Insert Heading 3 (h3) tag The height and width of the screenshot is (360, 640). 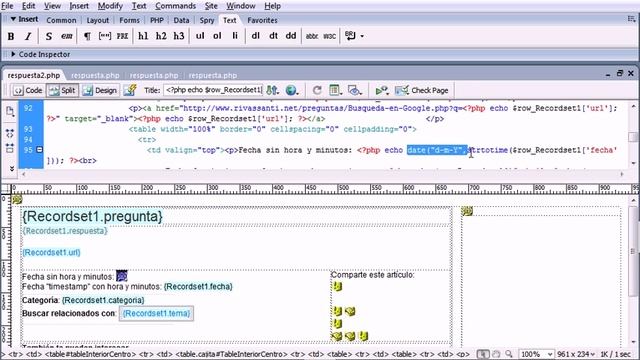(x=179, y=36)
